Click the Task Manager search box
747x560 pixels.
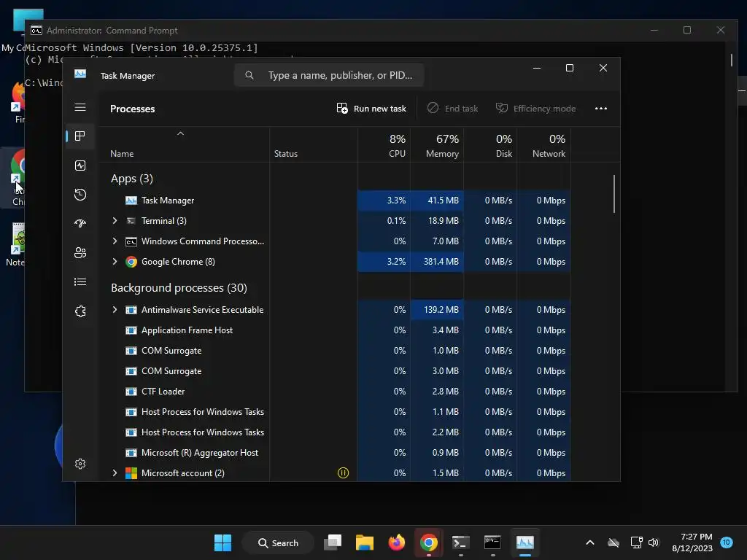[329, 75]
